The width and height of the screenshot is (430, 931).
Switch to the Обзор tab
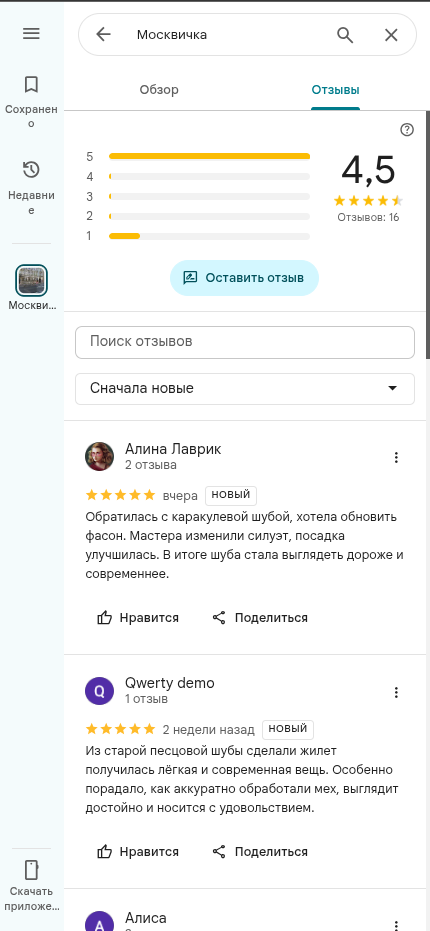pos(159,90)
